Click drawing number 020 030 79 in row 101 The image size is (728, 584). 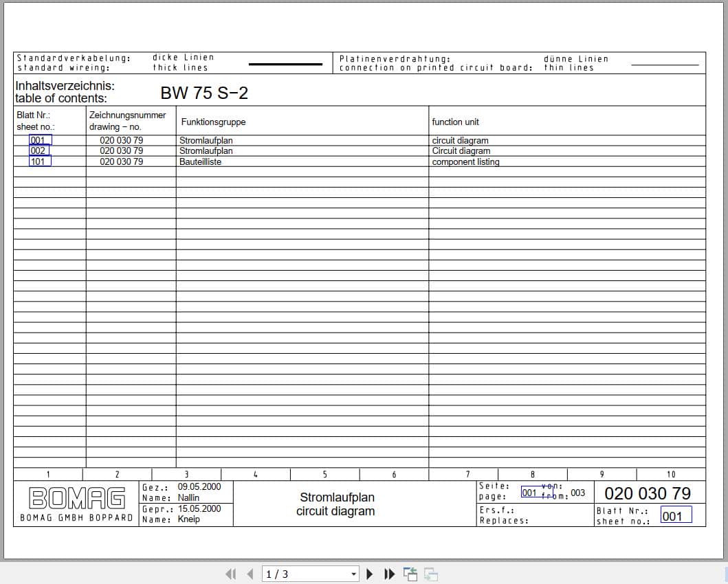tap(121, 162)
